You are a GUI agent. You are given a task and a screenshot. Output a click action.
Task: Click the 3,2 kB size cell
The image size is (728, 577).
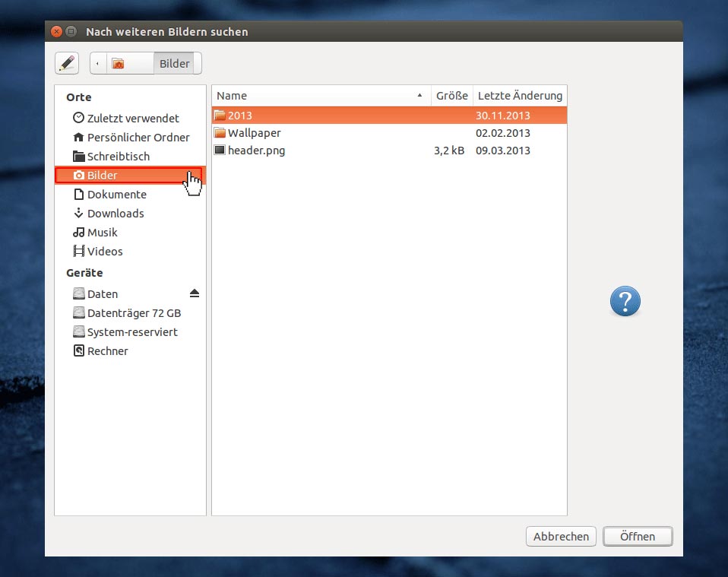449,151
